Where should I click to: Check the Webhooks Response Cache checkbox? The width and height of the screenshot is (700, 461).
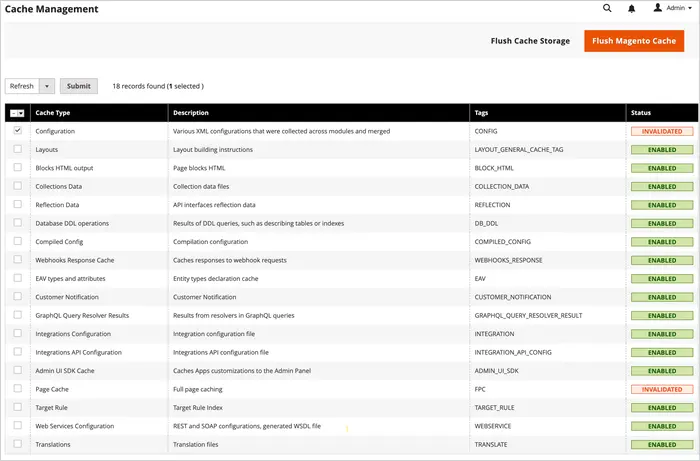tap(17, 259)
